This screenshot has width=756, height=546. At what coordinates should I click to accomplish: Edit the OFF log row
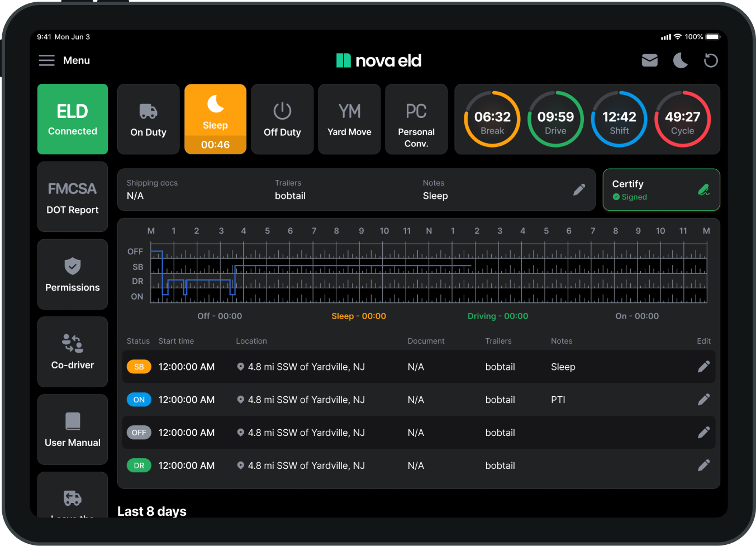(704, 433)
